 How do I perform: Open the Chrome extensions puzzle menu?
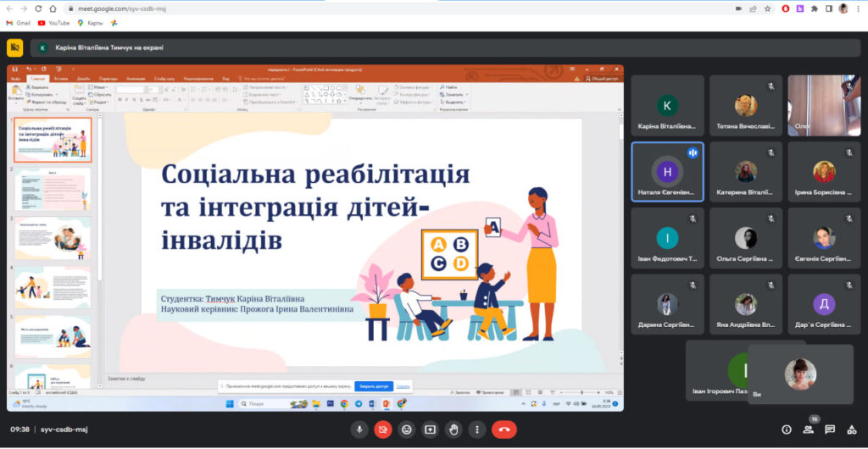tap(815, 8)
